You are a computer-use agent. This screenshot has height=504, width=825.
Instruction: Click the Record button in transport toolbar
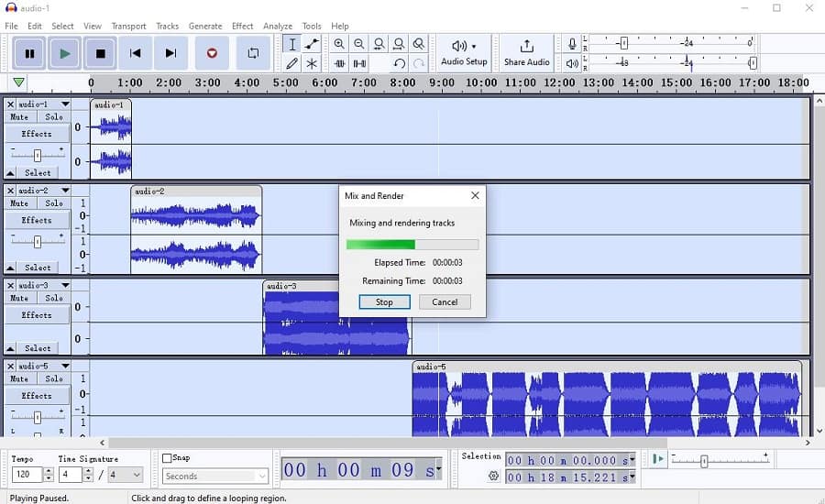click(x=212, y=53)
